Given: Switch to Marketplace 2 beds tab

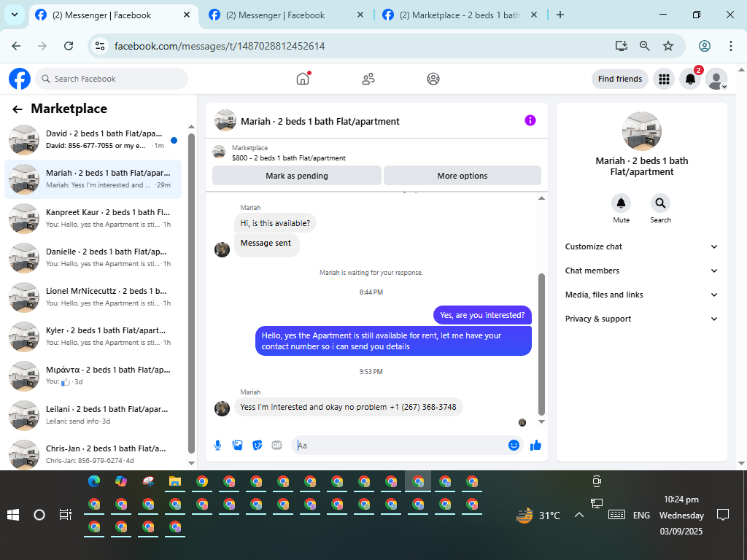Looking at the screenshot, I should 460,15.
